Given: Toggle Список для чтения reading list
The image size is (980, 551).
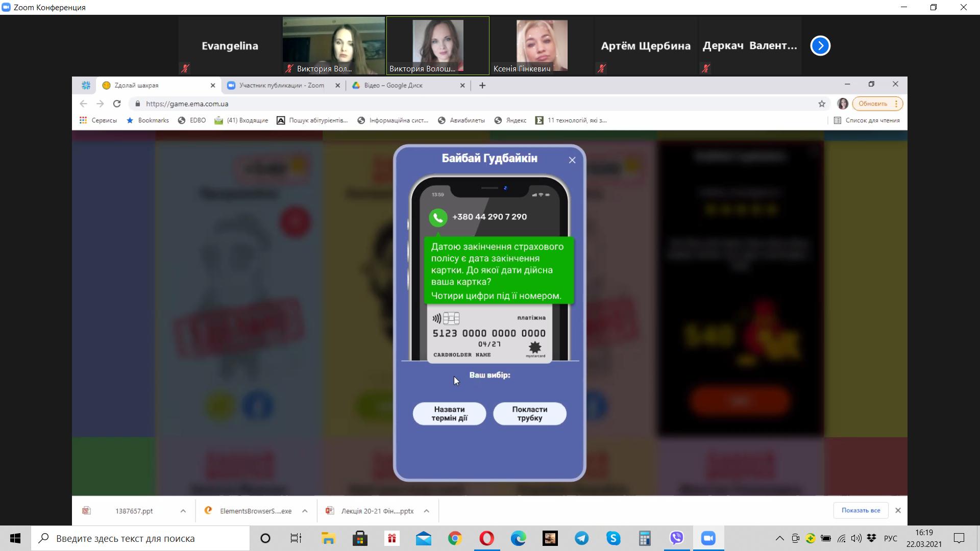Looking at the screenshot, I should click(x=867, y=120).
